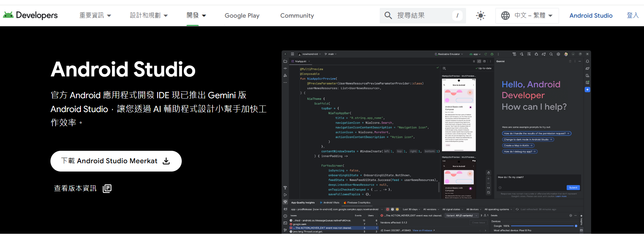The height and width of the screenshot is (249, 644).
Task: Click the light theme NiaAppScrPreview thumbnail
Action: [459, 115]
